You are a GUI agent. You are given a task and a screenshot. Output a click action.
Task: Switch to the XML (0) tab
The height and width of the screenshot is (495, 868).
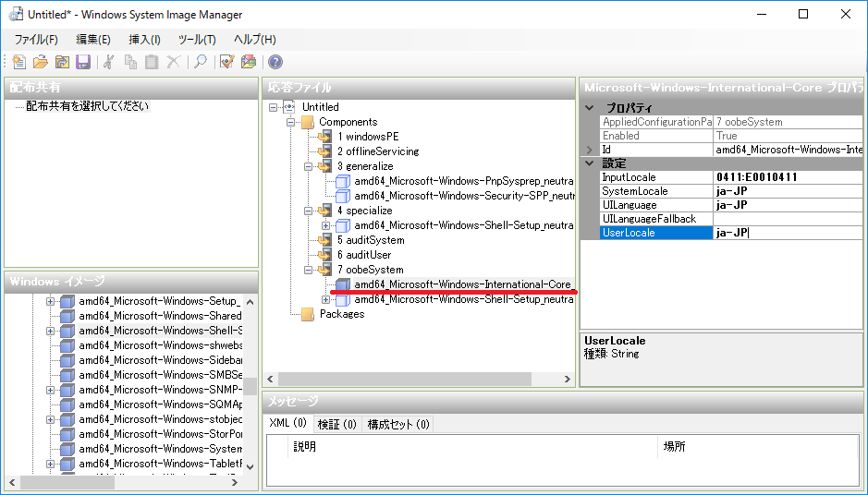(x=287, y=423)
